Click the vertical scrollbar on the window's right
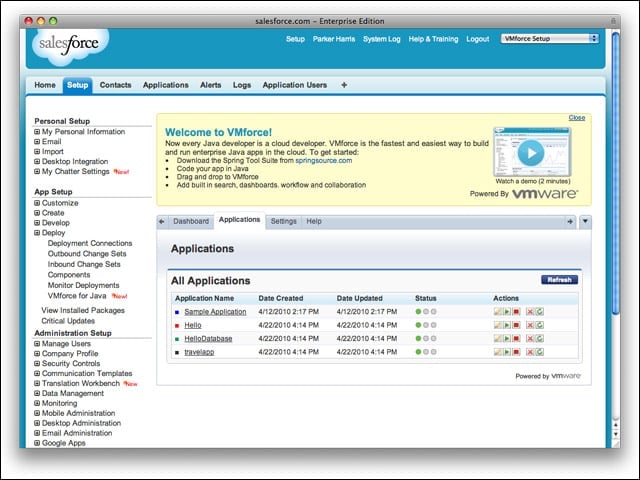The image size is (640, 480). [x=616, y=173]
